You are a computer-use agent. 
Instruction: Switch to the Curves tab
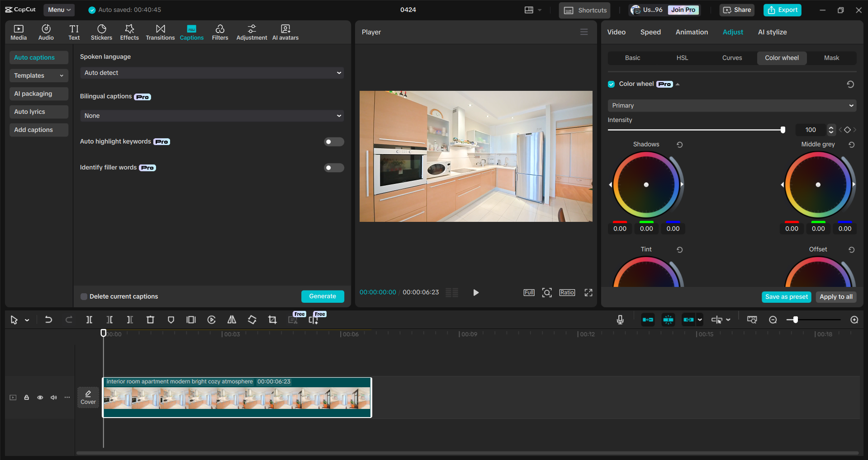pos(731,58)
